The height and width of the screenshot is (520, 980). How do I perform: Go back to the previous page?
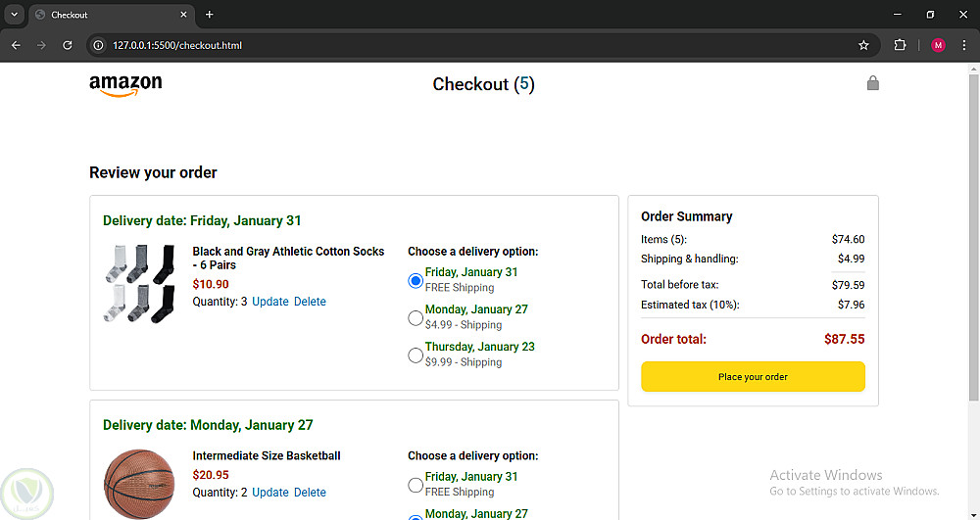point(16,45)
